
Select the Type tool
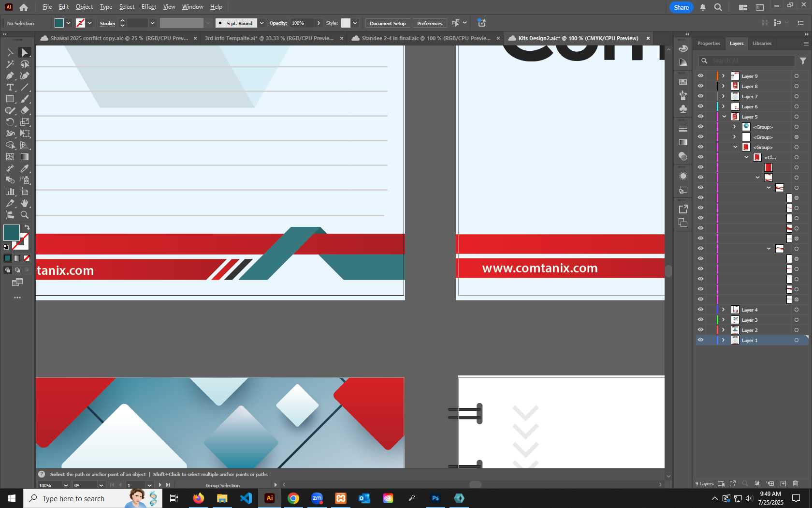pos(10,87)
